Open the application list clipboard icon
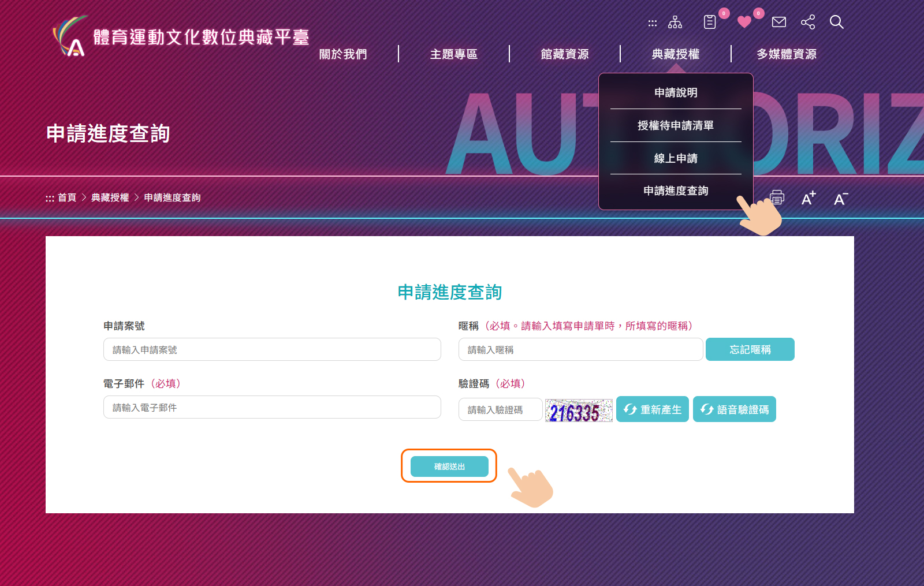The width and height of the screenshot is (924, 586). [710, 22]
